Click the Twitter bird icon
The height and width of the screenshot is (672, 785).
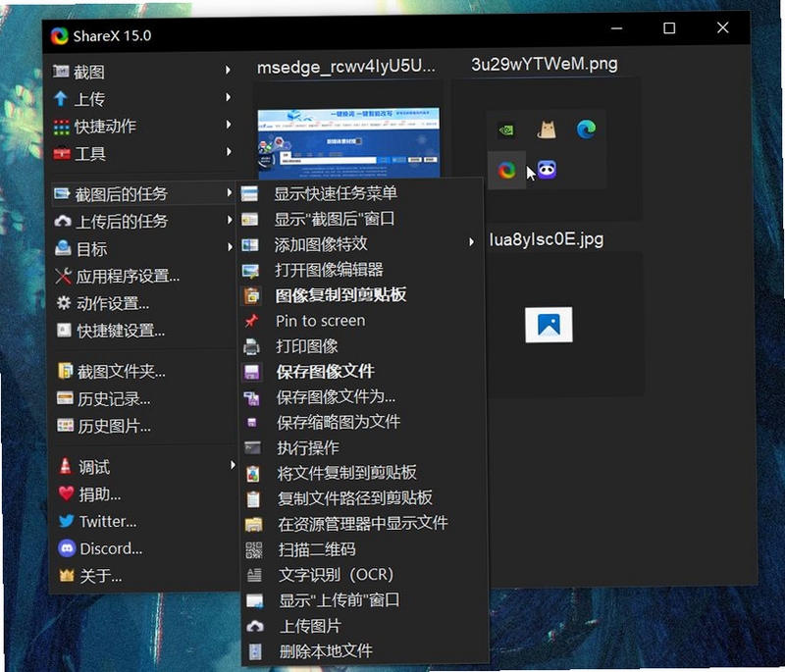[66, 521]
